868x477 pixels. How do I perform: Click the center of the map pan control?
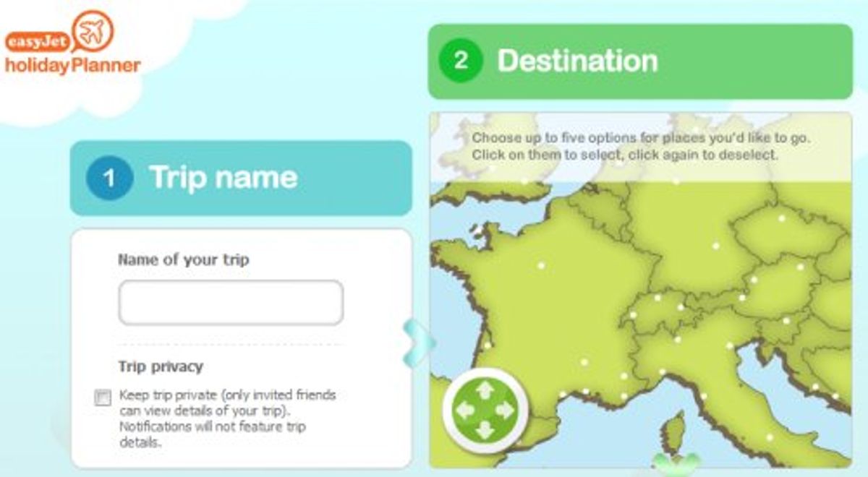(x=485, y=410)
